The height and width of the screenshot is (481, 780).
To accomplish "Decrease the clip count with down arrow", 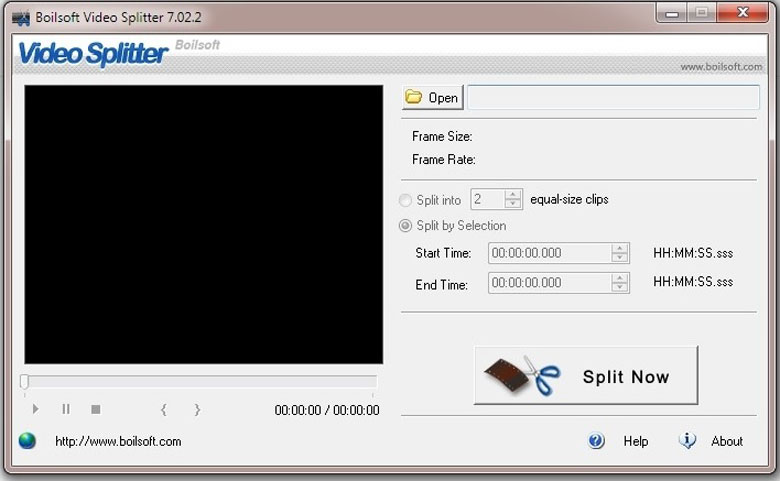I will 512,203.
